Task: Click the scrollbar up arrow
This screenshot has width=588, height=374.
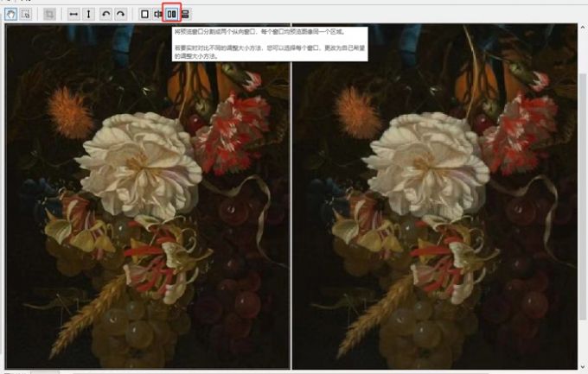Action: click(x=583, y=28)
